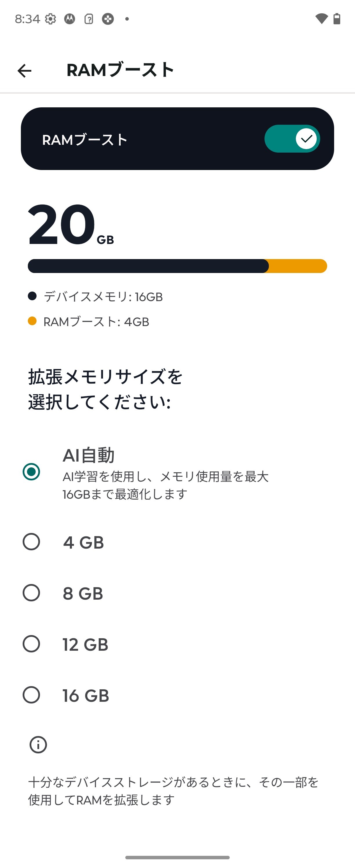Tap the orange RAM boost bar segment
The image size is (355, 868).
click(x=298, y=266)
